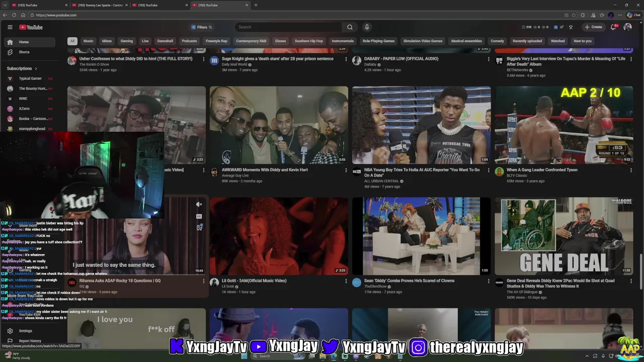Open the Ellen Show Diddy clowns thumbnail
The image size is (644, 362).
coord(421,236)
